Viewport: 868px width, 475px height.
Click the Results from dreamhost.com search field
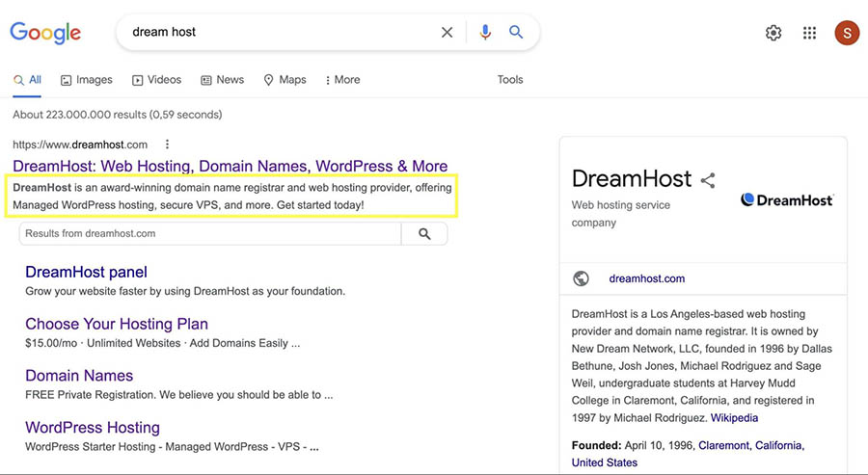point(209,234)
